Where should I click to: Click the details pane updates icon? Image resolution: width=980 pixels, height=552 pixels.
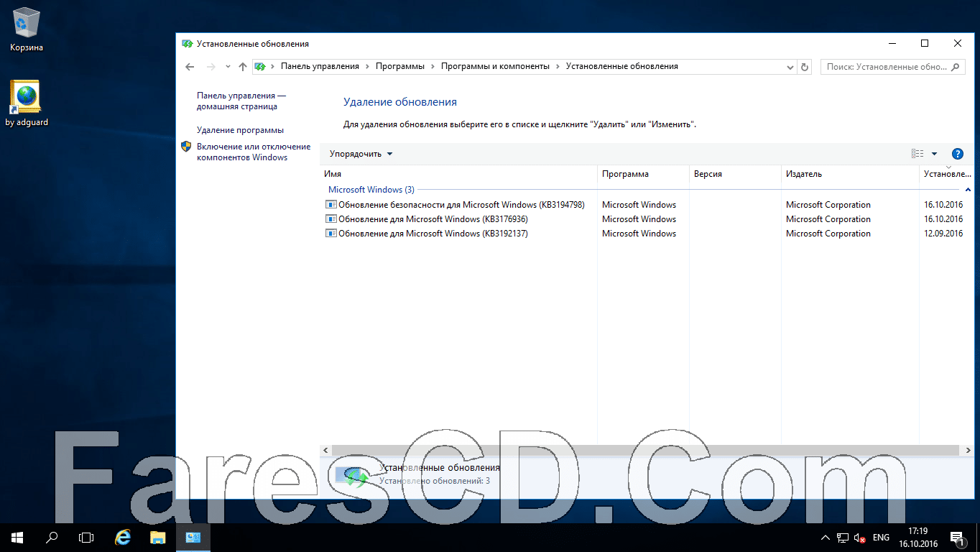(353, 475)
